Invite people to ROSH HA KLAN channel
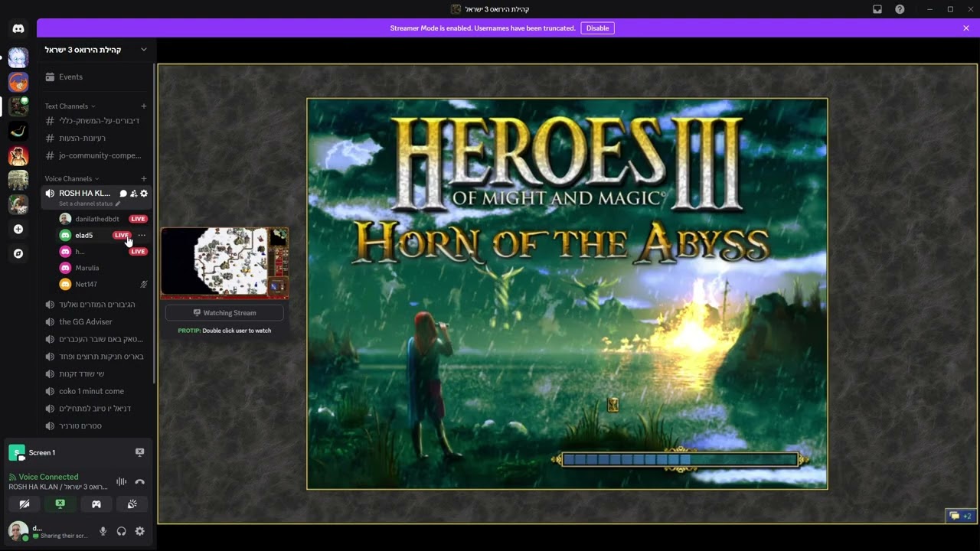The width and height of the screenshot is (980, 551). pos(133,194)
